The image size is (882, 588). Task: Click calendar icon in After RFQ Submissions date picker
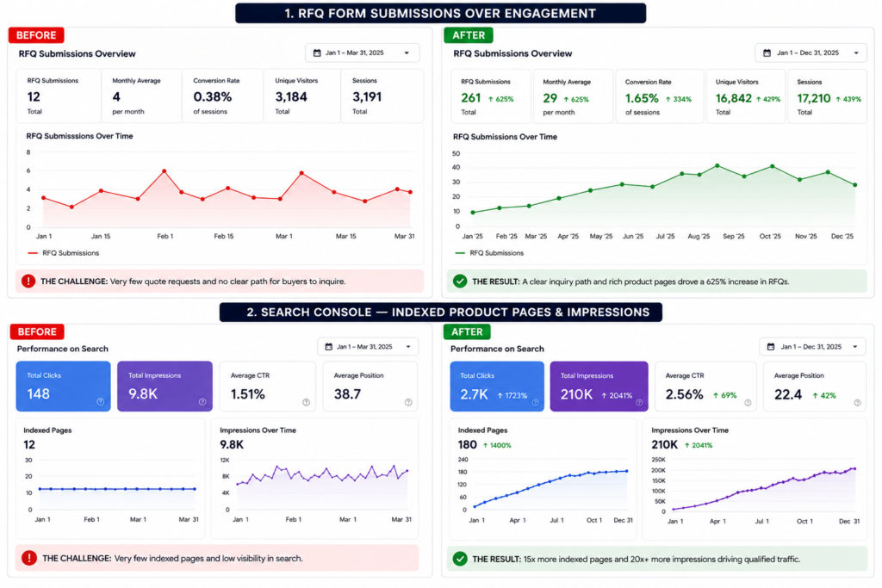[767, 53]
